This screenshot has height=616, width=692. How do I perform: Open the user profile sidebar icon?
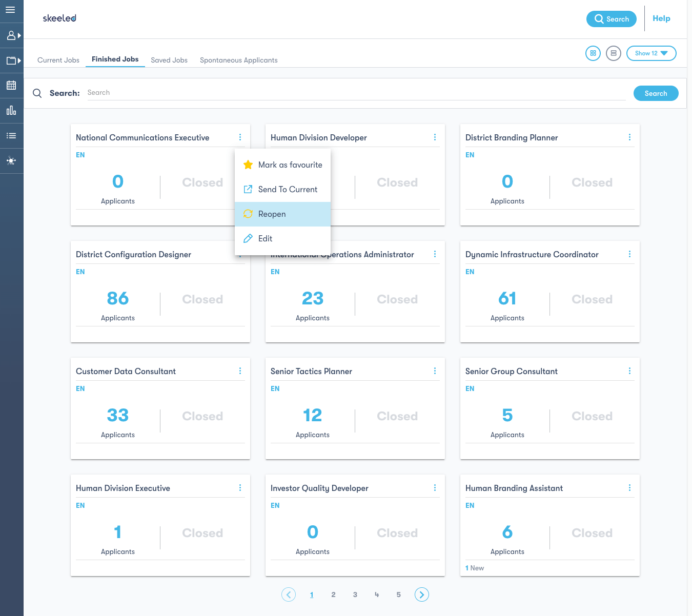pos(11,35)
